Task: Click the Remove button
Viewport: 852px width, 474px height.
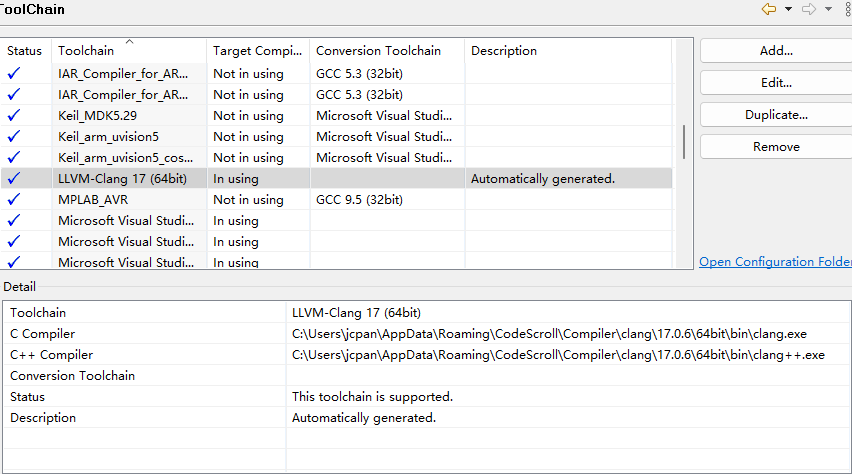Action: click(776, 147)
